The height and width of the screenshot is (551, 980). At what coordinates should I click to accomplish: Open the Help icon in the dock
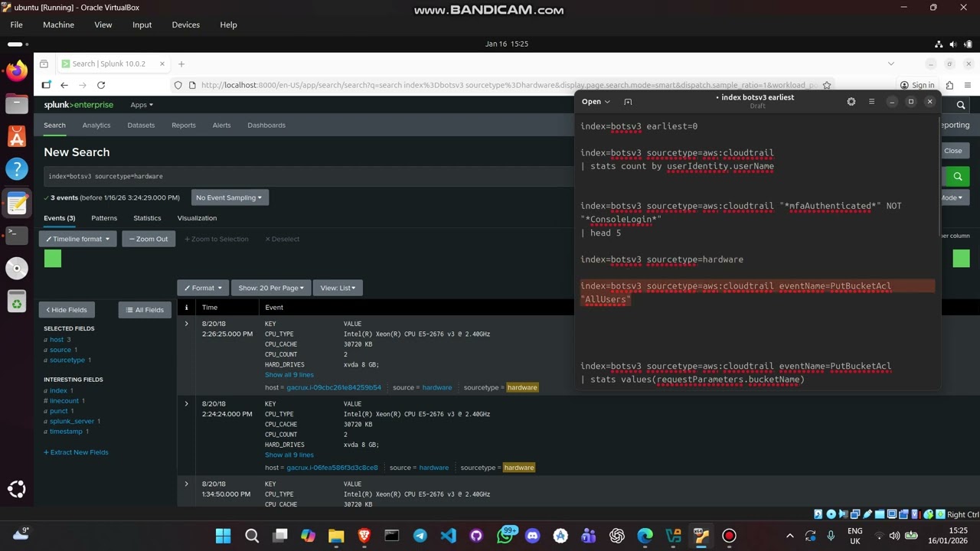[x=17, y=169]
